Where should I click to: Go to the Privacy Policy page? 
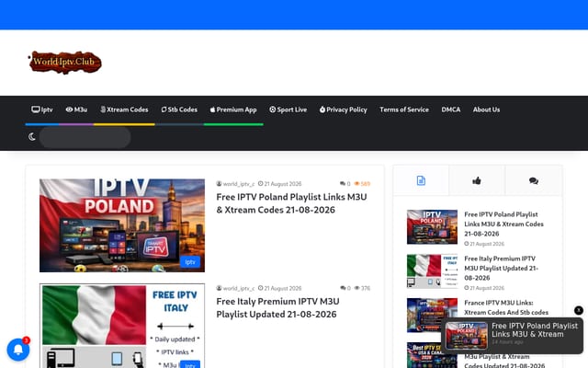343,109
